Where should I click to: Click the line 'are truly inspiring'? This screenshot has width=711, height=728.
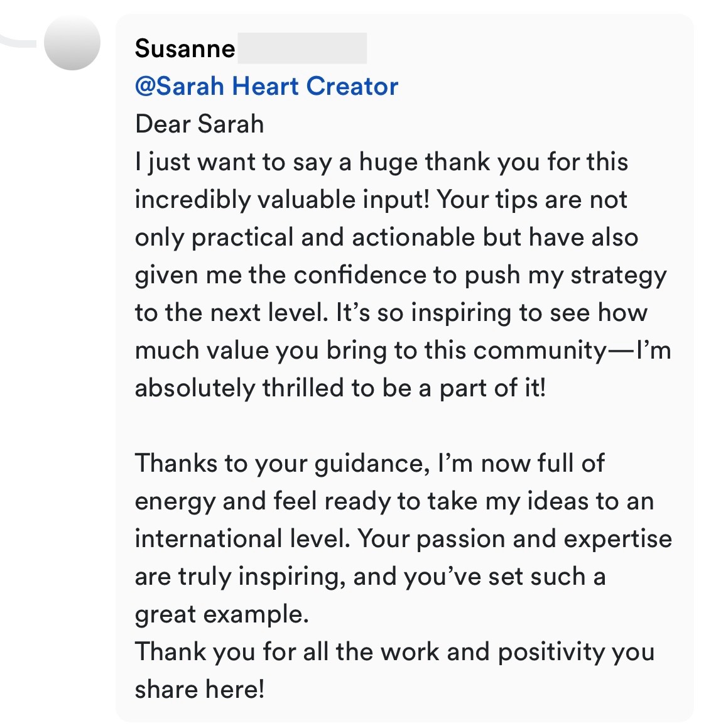371,577
